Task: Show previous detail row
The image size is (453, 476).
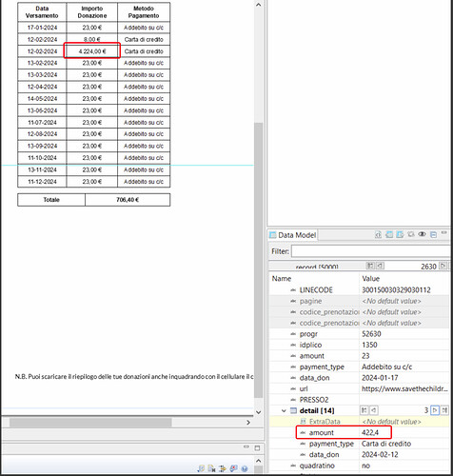Action: [374, 410]
